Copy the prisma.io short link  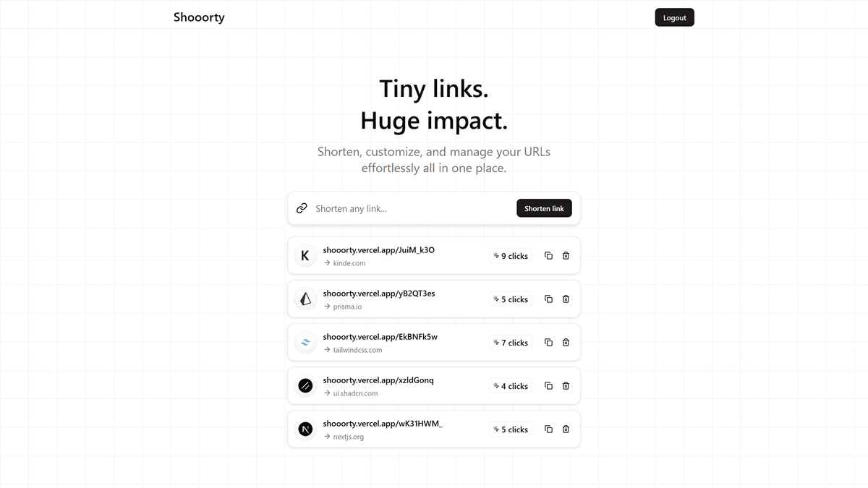(x=548, y=299)
